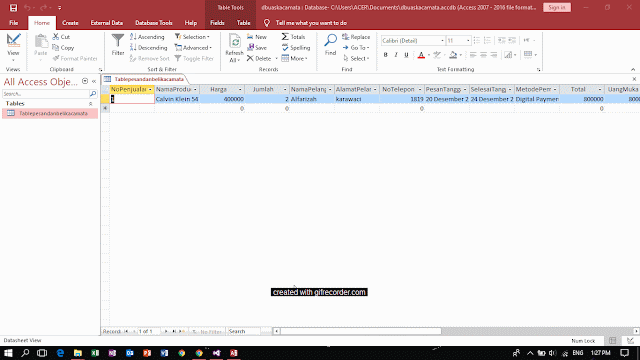The width and height of the screenshot is (640, 360).
Task: Go to the first record
Action: (126, 331)
